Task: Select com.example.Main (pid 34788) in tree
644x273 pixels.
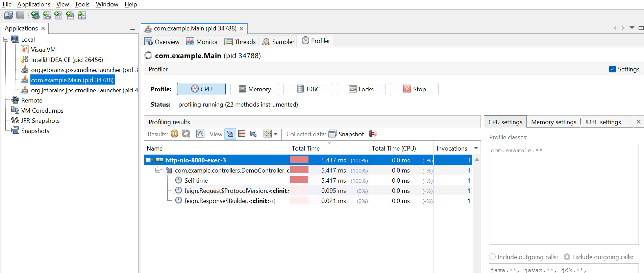Action: tap(72, 80)
